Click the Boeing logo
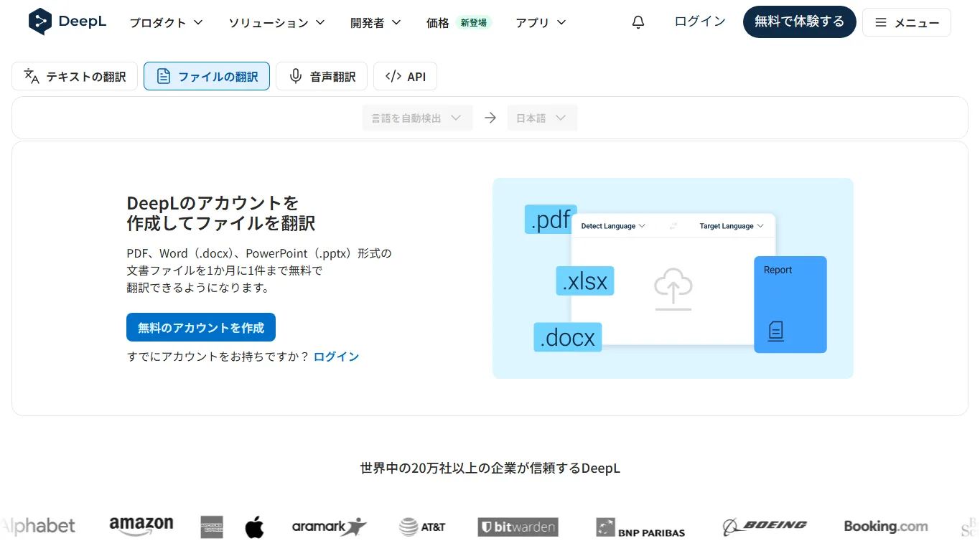The width and height of the screenshot is (980, 551). pos(765,527)
